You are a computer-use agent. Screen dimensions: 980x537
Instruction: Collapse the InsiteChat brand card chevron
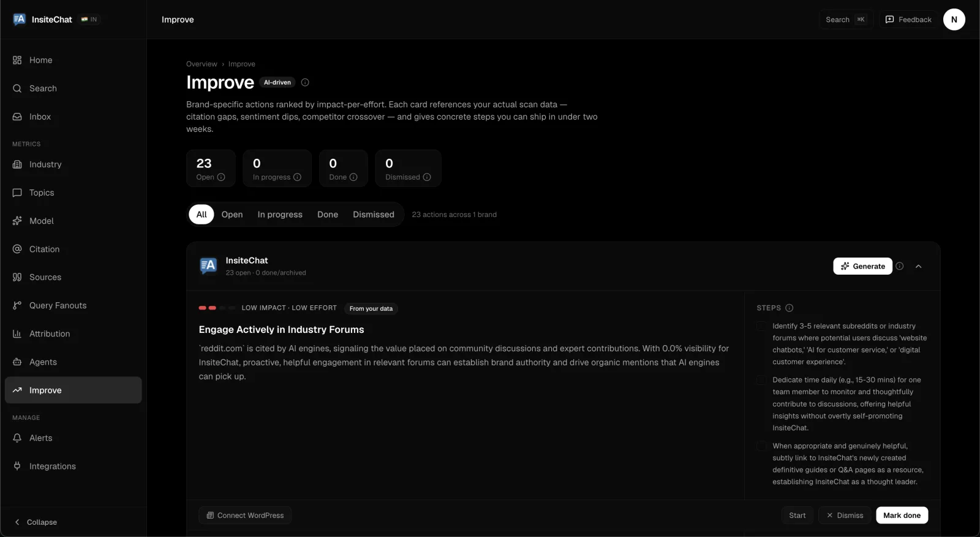pos(919,266)
